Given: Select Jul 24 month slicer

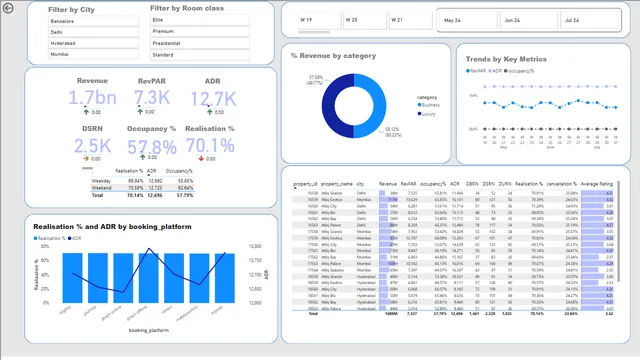Looking at the screenshot, I should tap(589, 20).
